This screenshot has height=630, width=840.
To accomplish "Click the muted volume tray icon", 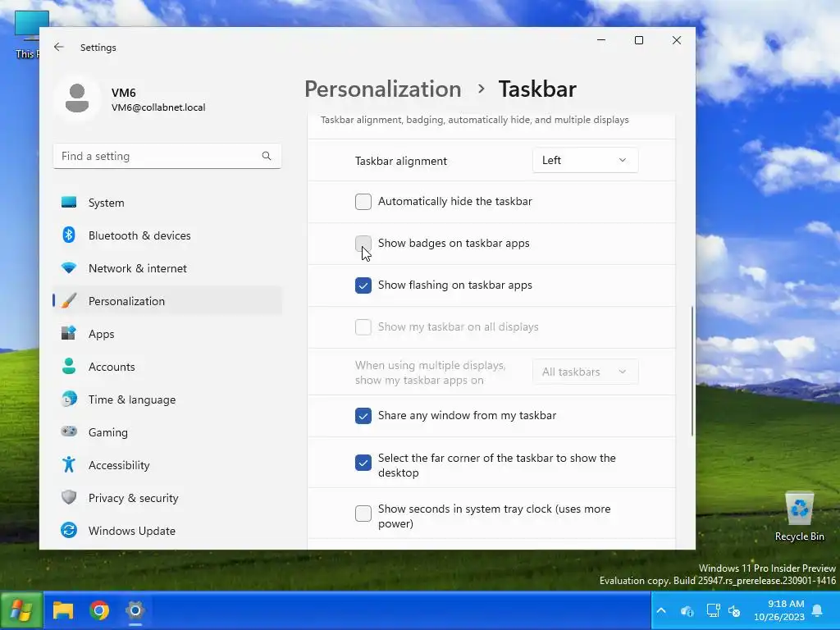I will click(x=734, y=610).
